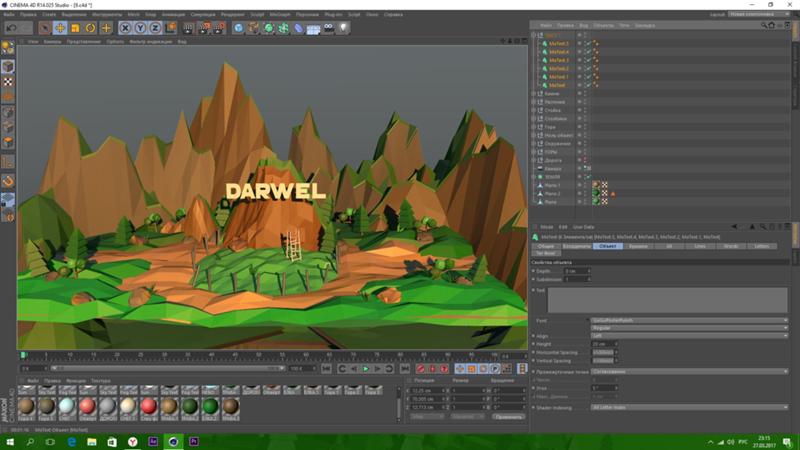Click the Undo arrow icon
Screen dimensions: 800x450
tap(11, 28)
